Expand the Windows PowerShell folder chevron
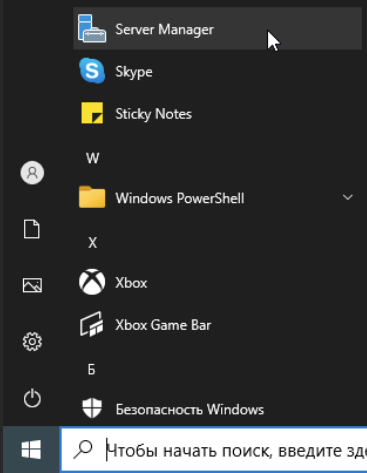Viewport: 367px width, 473px height. [348, 197]
